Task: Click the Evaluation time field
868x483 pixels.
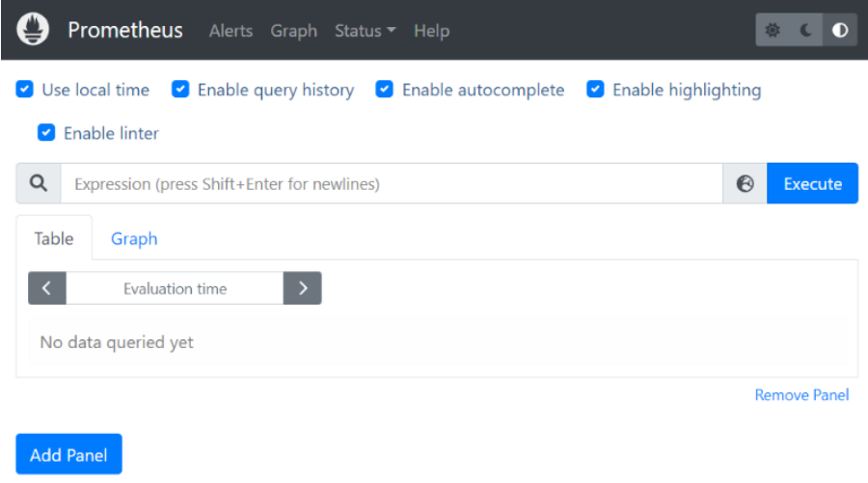Action: (175, 287)
